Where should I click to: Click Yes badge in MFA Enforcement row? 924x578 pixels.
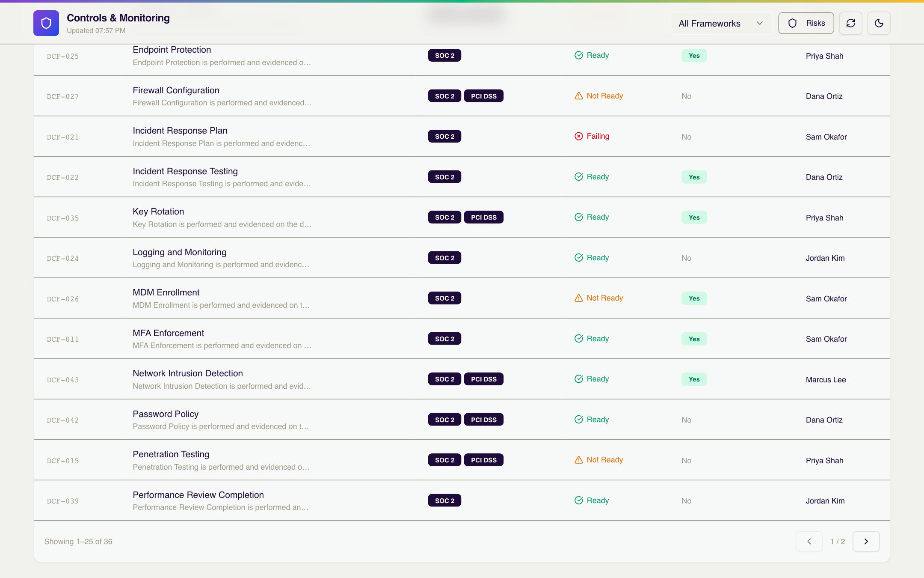coord(694,339)
